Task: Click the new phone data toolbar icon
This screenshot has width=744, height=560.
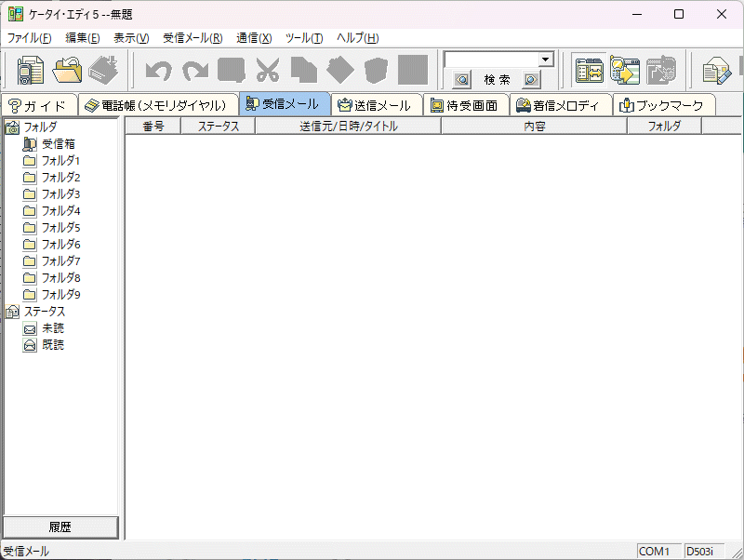Action: coord(31,71)
